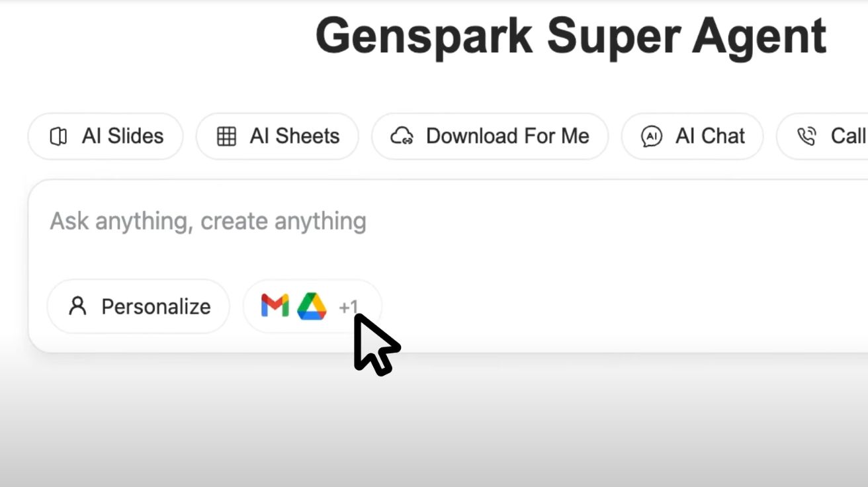This screenshot has width=868, height=487.
Task: Expand the +1 additional integrations indicator
Action: click(348, 307)
